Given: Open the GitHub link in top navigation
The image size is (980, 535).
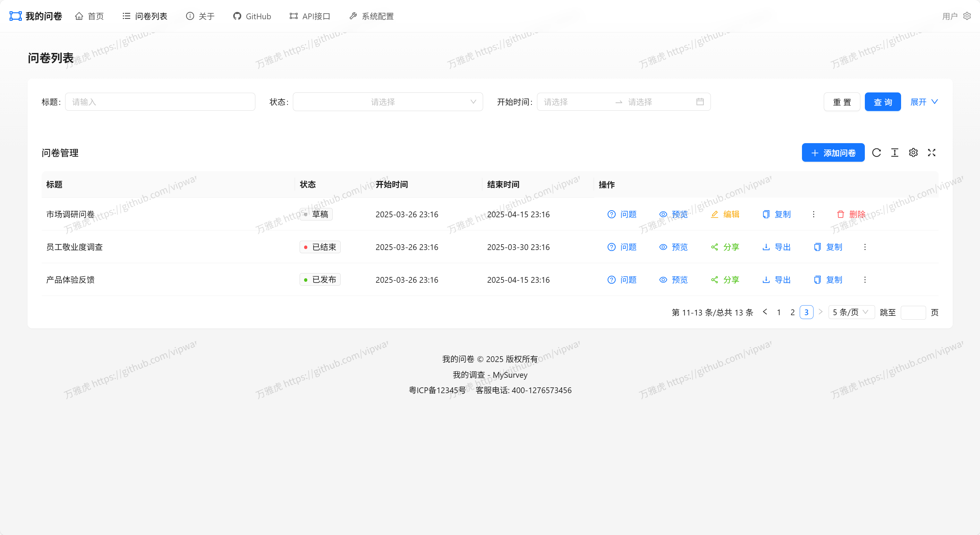Looking at the screenshot, I should click(x=251, y=16).
